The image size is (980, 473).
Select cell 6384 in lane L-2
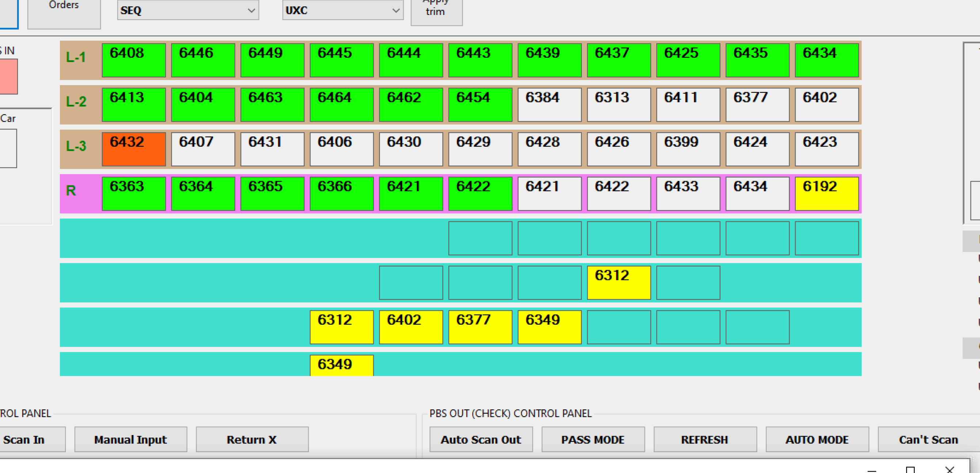pos(549,105)
